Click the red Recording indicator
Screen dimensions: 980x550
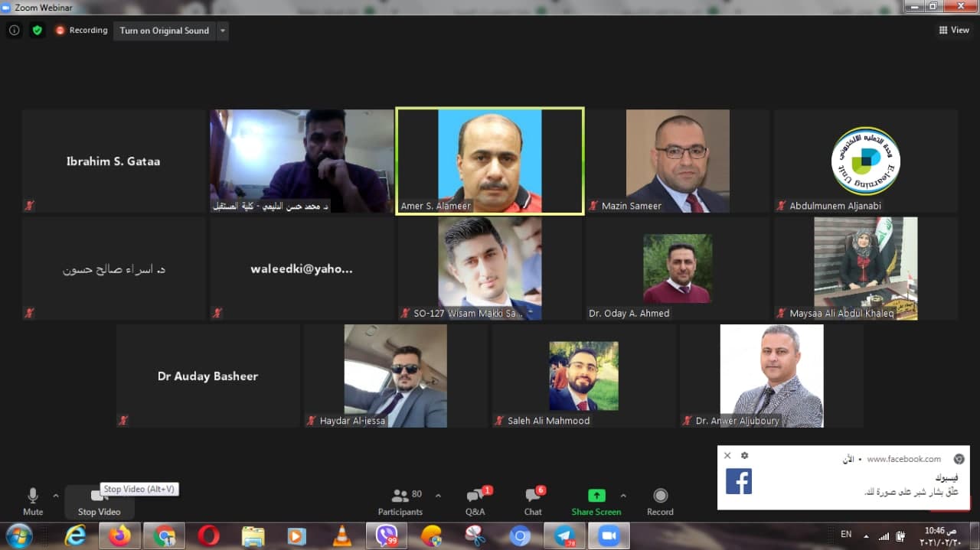tap(81, 31)
